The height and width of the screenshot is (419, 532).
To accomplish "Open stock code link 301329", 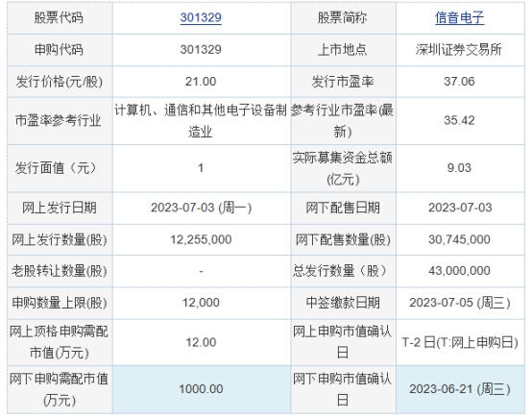I will [x=201, y=17].
